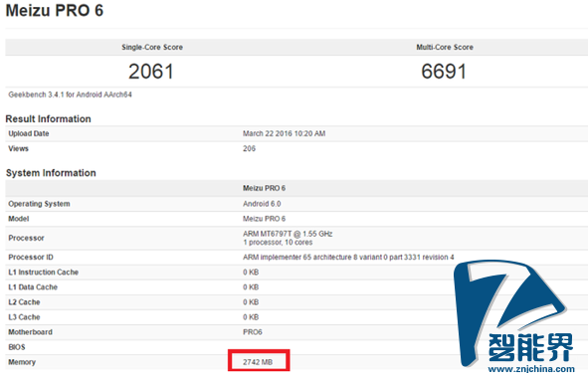Viewport: 588px width, 373px height.
Task: Click the Geekbench 3.4.1 for Android text
Action: tap(70, 94)
